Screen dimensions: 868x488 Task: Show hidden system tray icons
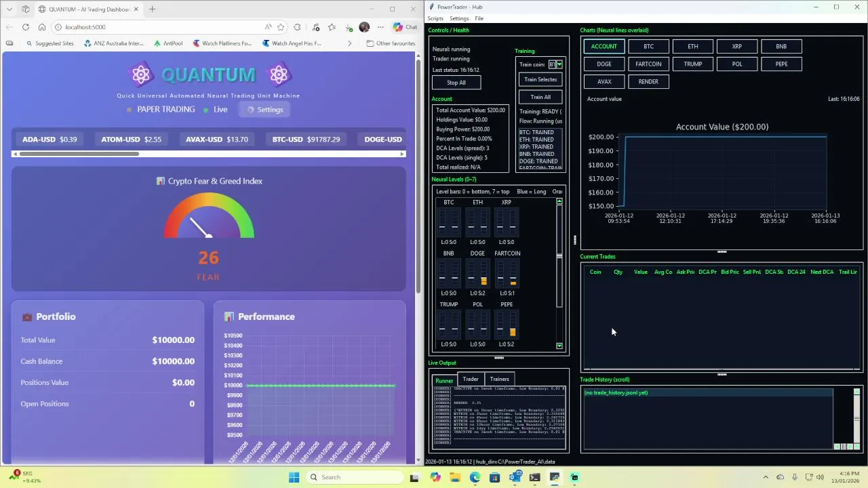pyautogui.click(x=766, y=477)
